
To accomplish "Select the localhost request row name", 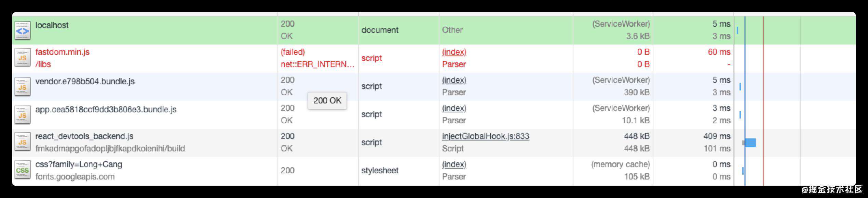I will tap(52, 25).
